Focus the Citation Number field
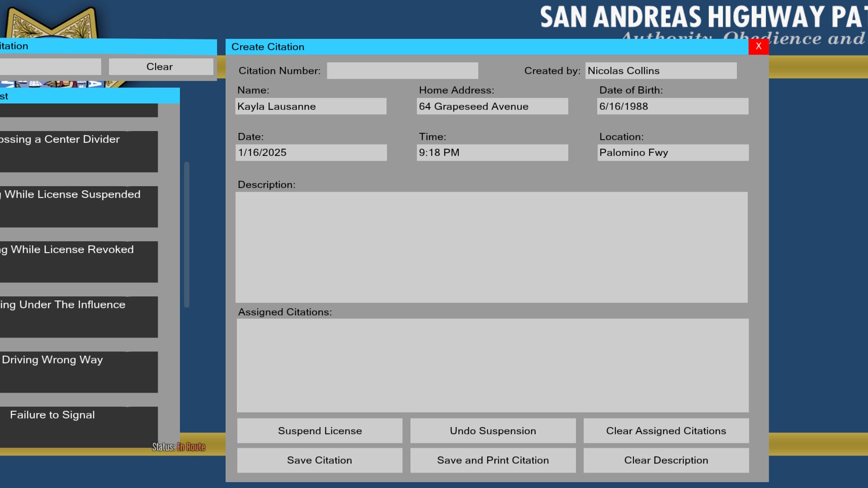The width and height of the screenshot is (868, 488). pos(402,71)
